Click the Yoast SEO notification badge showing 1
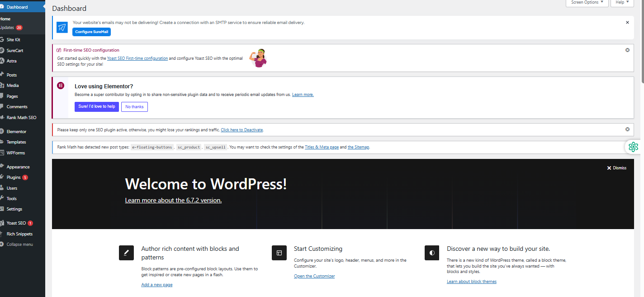The height and width of the screenshot is (297, 644). click(30, 223)
